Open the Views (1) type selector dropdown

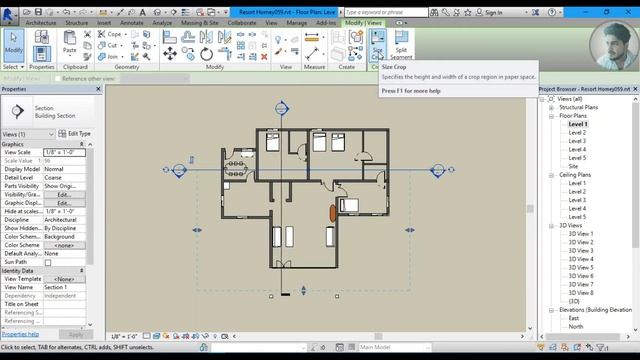click(x=28, y=134)
